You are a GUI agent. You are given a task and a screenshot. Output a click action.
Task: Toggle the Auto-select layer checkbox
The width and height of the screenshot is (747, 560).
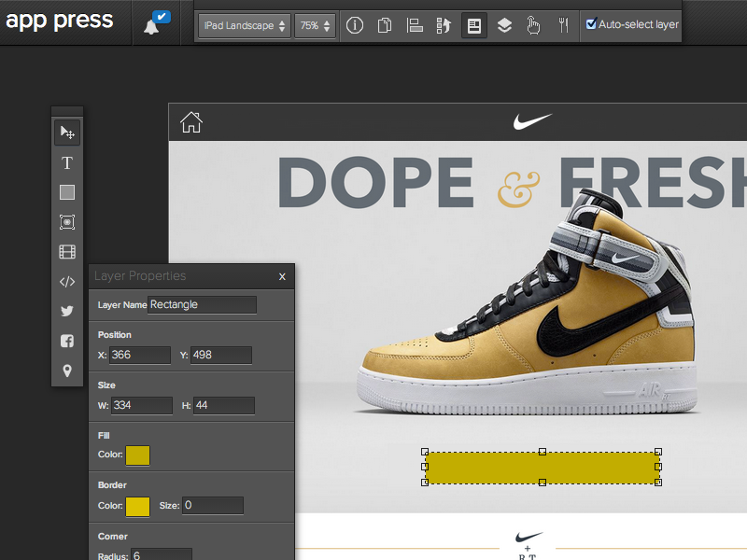pyautogui.click(x=591, y=24)
